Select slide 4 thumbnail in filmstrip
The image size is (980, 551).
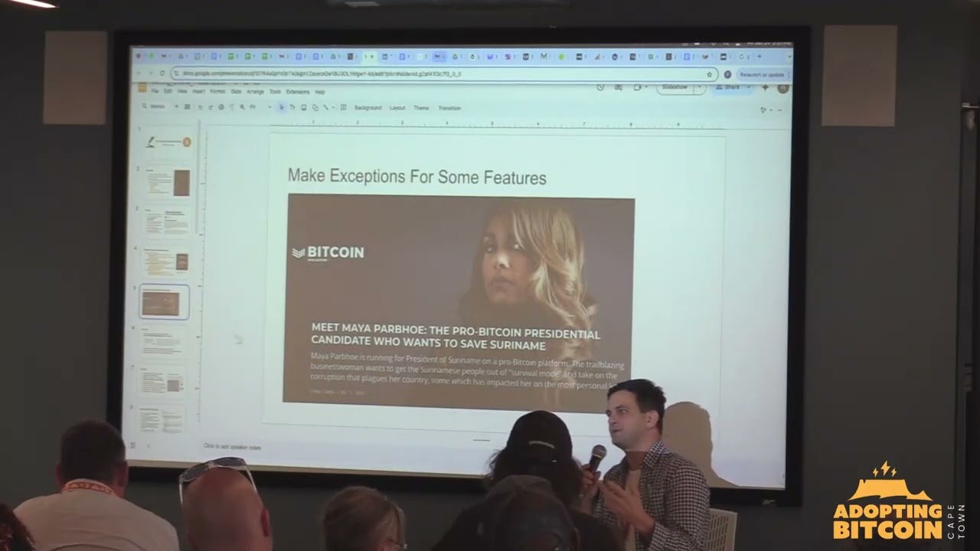(x=166, y=262)
